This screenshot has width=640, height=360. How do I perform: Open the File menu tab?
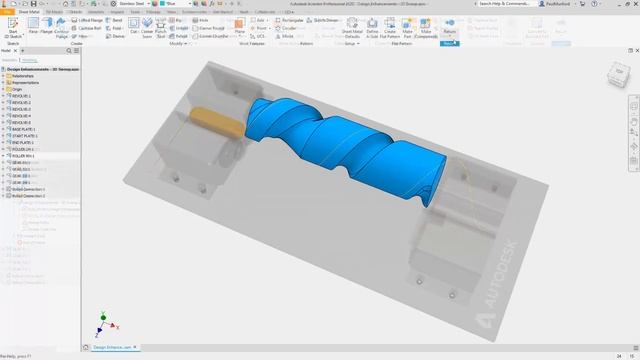[7, 12]
